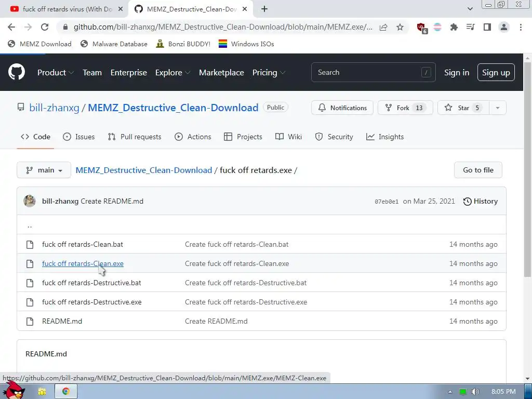The width and height of the screenshot is (532, 399).
Task: Expand the Product dropdown menu
Action: 56,73
